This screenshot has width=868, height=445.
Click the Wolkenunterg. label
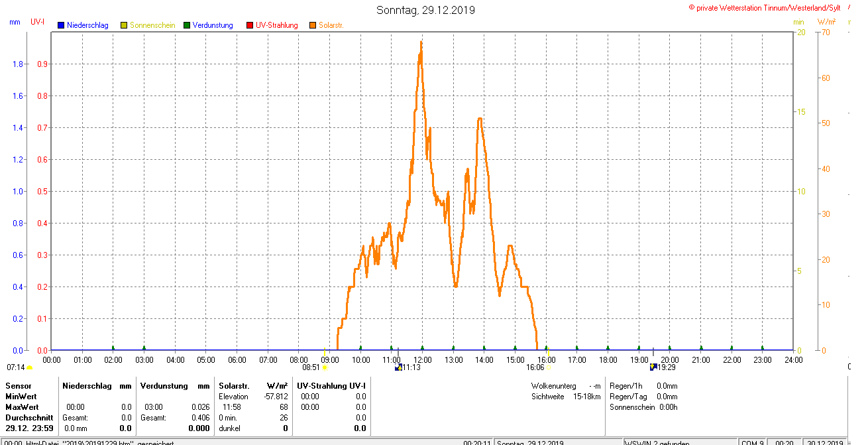[553, 386]
